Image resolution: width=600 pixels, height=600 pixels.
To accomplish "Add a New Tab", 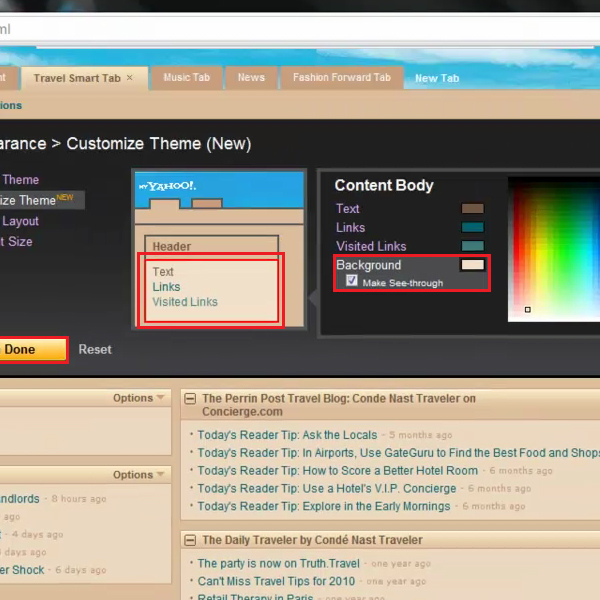I will click(437, 78).
